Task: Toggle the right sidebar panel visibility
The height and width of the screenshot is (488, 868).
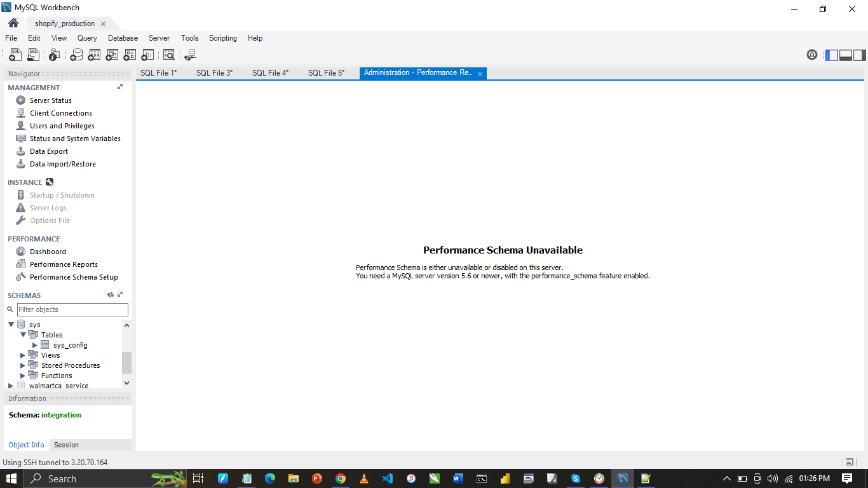Action: pyautogui.click(x=860, y=55)
